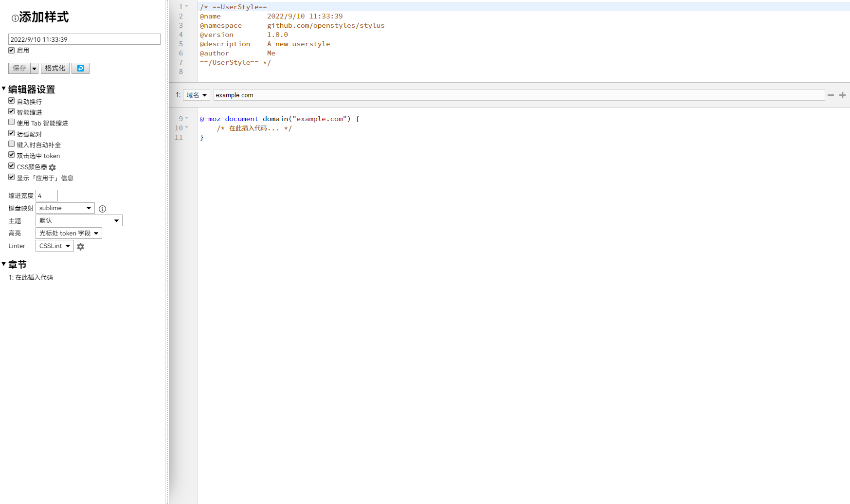Open CSS颜色器 settings gear
Viewport: 850px width, 504px height.
coord(53,167)
